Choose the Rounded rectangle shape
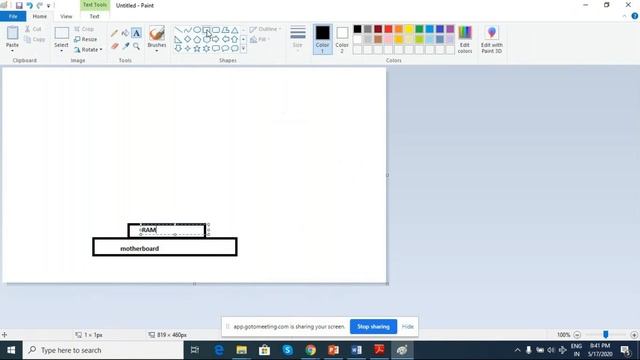 click(x=216, y=30)
